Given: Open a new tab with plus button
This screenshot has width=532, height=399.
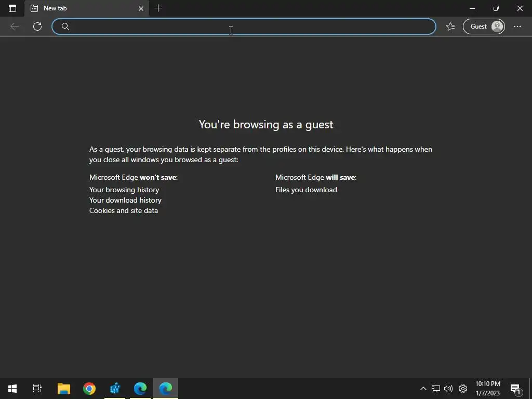Looking at the screenshot, I should click(158, 8).
